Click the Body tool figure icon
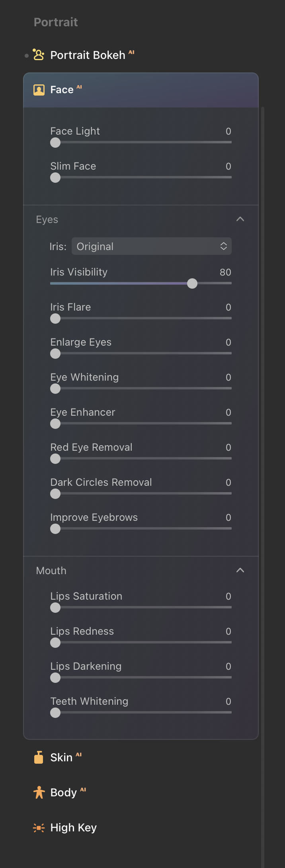 [x=39, y=792]
